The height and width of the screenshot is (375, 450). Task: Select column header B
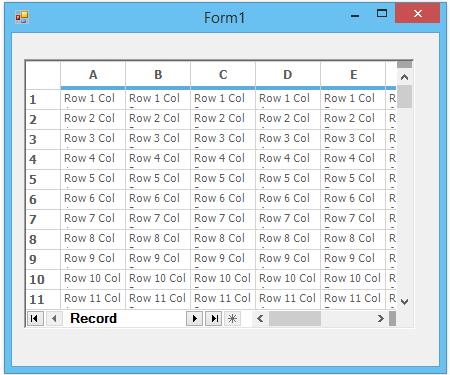point(158,75)
